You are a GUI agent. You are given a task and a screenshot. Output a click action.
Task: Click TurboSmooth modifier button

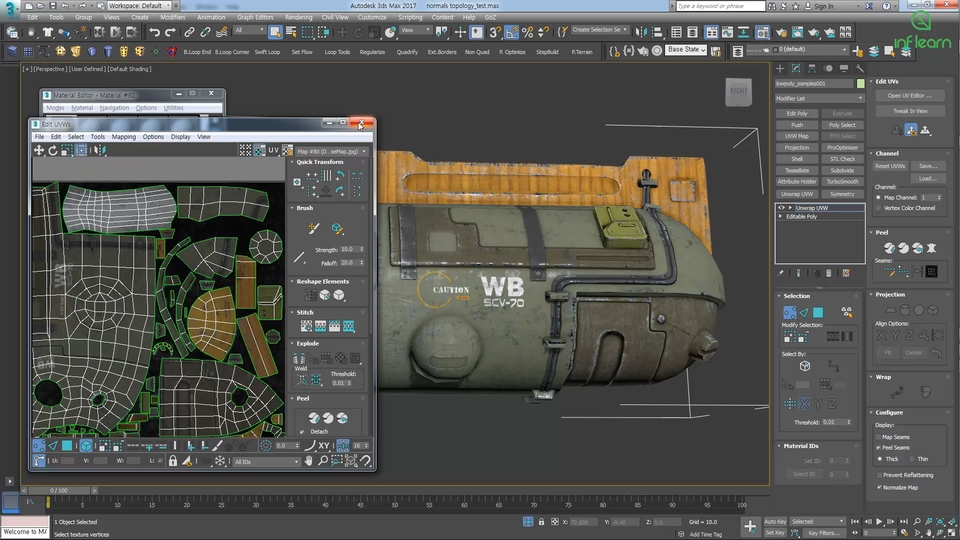click(842, 182)
